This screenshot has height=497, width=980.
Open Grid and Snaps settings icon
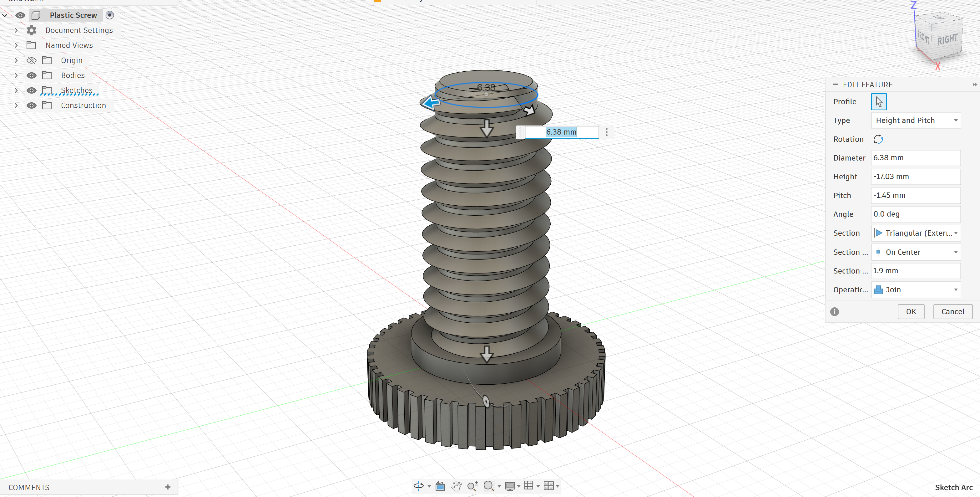click(x=528, y=485)
